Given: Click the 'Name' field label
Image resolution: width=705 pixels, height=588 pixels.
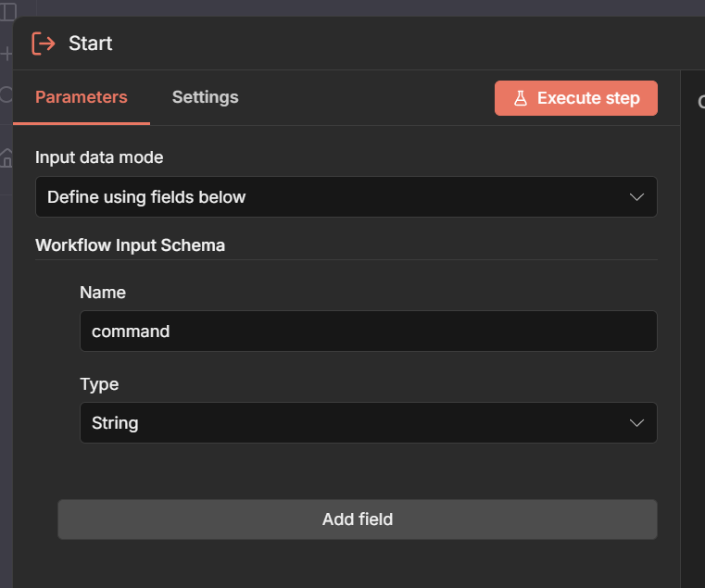Looking at the screenshot, I should (103, 293).
